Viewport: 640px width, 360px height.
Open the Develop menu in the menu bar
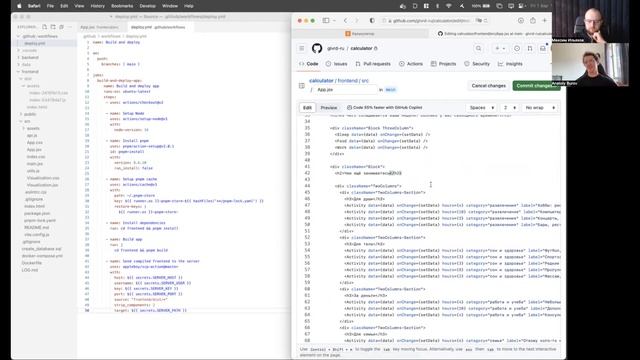pos(147,6)
